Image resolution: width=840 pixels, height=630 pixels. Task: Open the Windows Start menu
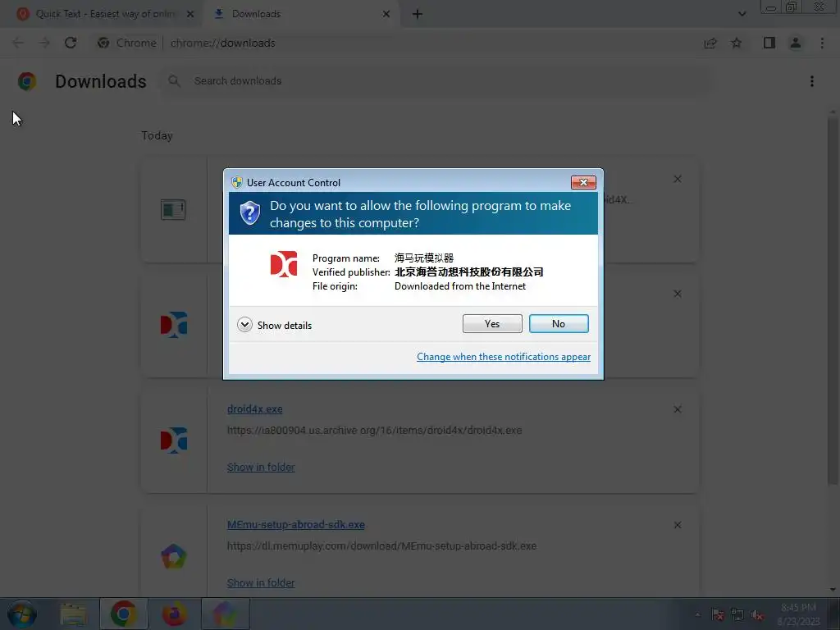22,614
